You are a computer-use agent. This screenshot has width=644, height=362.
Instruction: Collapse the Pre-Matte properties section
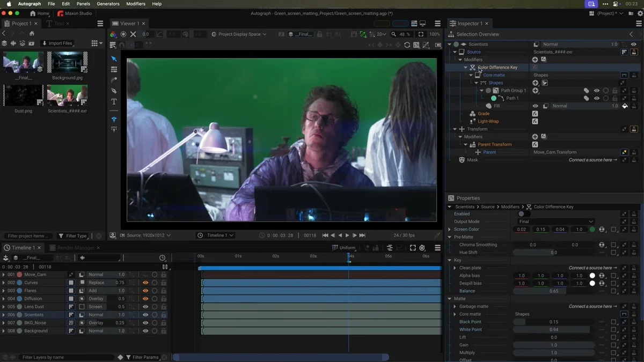click(x=450, y=237)
